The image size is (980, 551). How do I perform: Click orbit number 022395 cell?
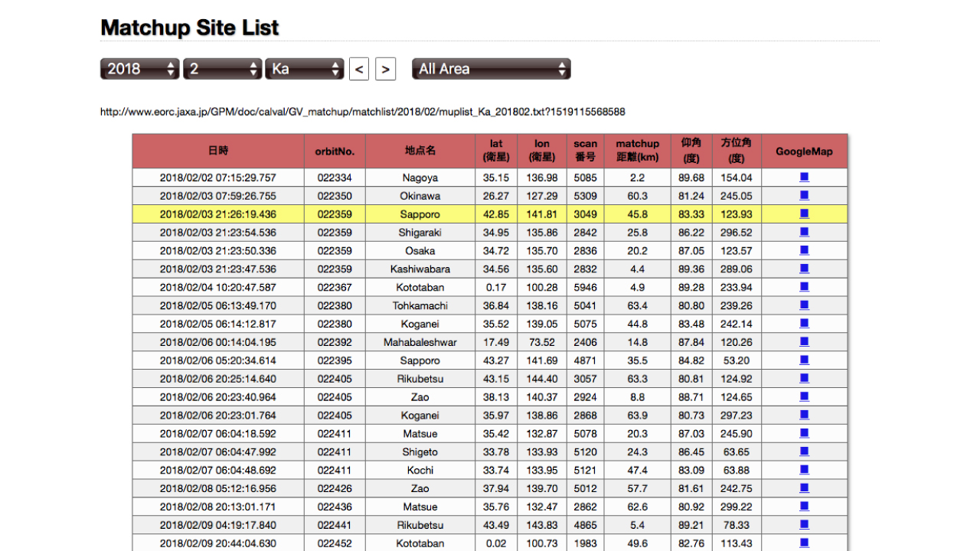[335, 360]
